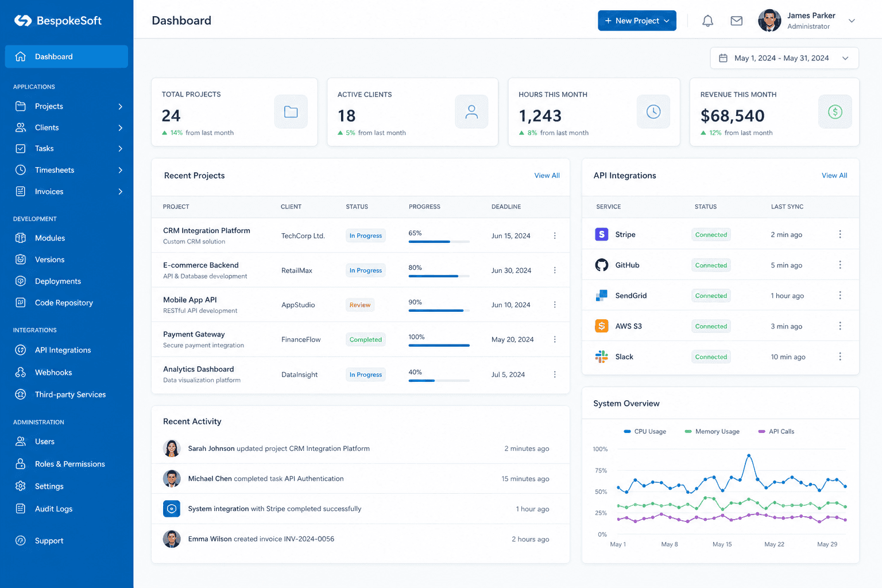Click Sarah Johnson's avatar in Recent Activity
The image size is (882, 588).
(172, 448)
